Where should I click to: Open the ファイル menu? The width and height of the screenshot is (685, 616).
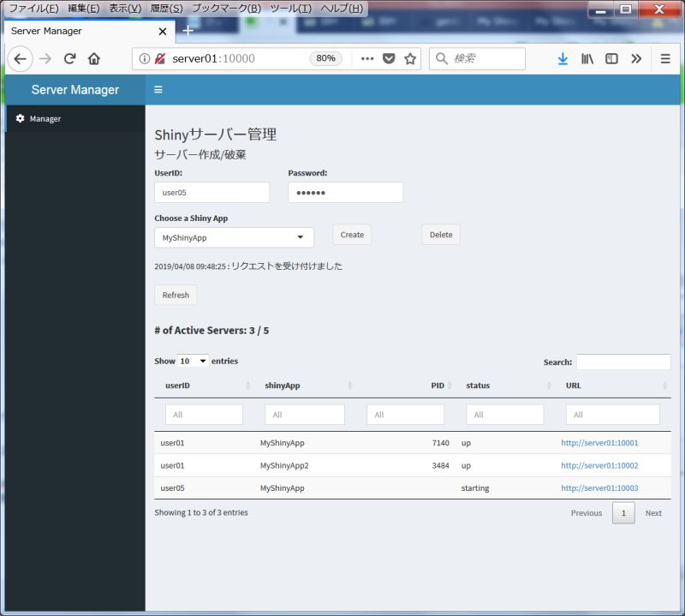[x=34, y=9]
